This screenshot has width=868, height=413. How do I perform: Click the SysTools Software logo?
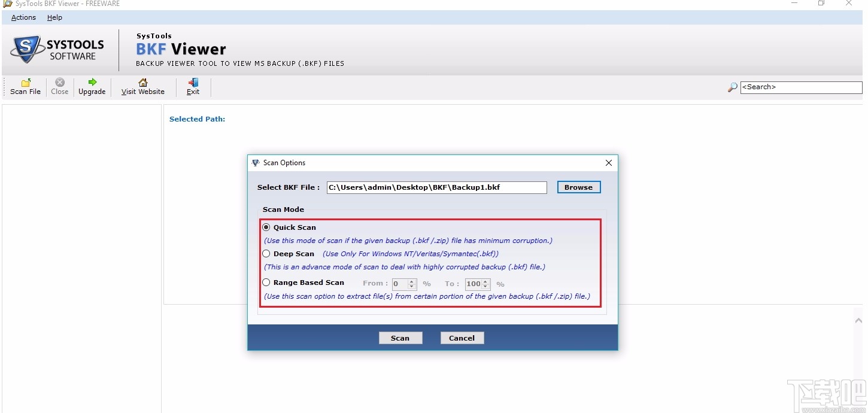coord(57,50)
